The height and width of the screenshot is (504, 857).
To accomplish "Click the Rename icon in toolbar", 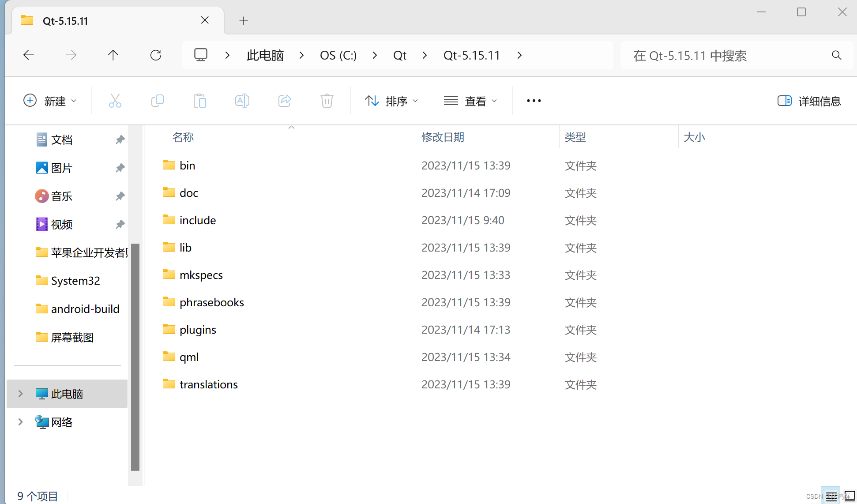I will tap(242, 101).
